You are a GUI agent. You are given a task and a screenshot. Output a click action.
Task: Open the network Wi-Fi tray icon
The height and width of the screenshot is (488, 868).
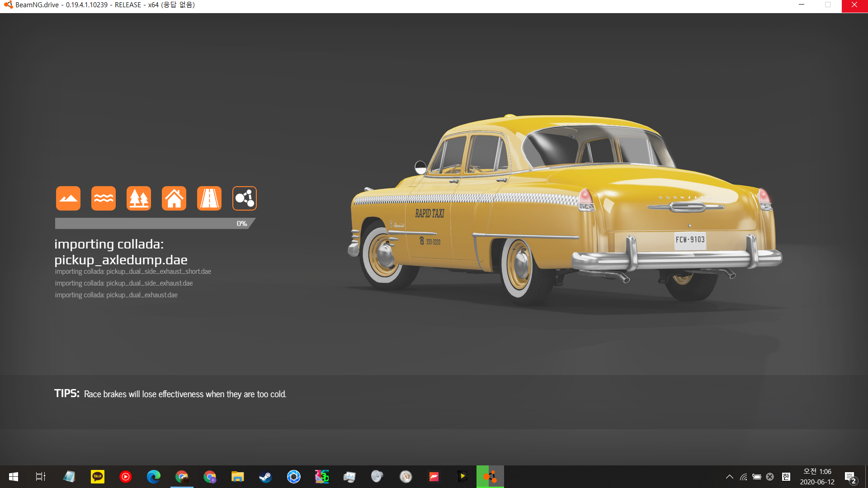744,477
